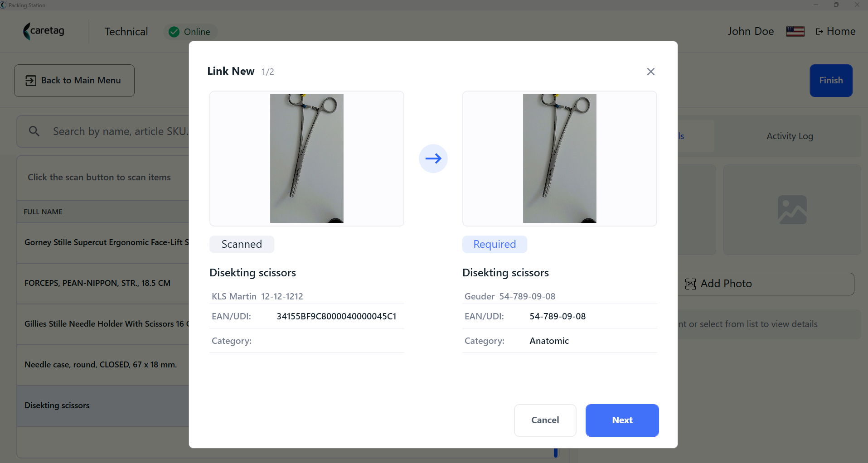868x463 pixels.
Task: Click the John Doe user name
Action: click(x=751, y=31)
